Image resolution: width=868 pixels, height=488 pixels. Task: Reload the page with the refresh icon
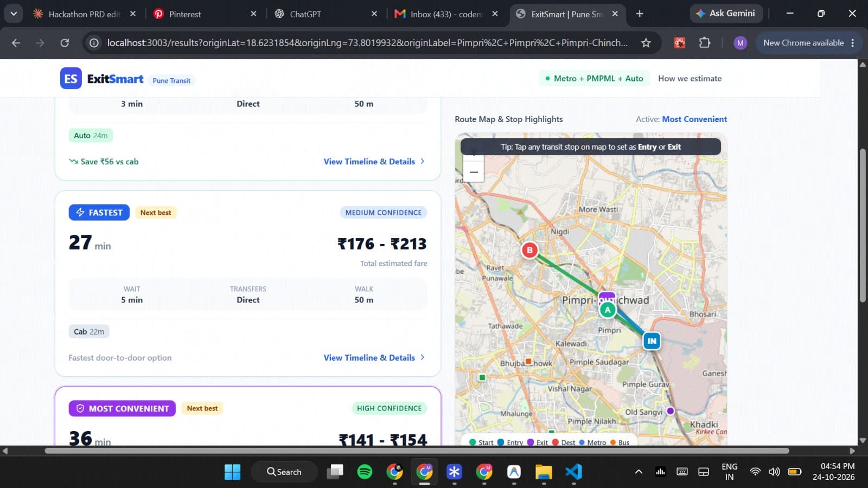[x=65, y=43]
